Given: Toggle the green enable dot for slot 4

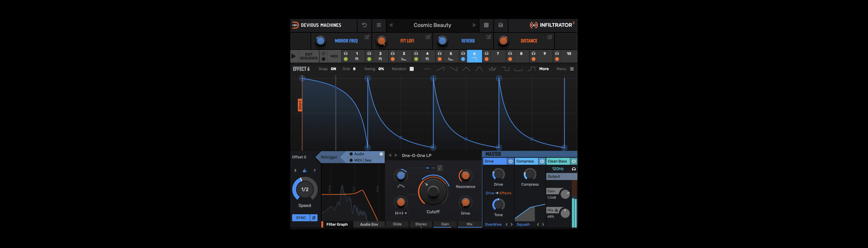Looking at the screenshot, I should (x=416, y=59).
